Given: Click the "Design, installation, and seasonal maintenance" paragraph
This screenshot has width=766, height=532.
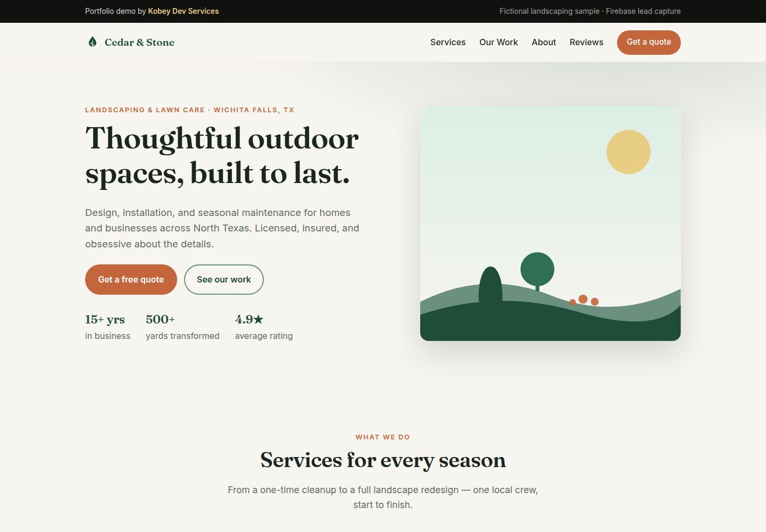Looking at the screenshot, I should tap(222, 228).
